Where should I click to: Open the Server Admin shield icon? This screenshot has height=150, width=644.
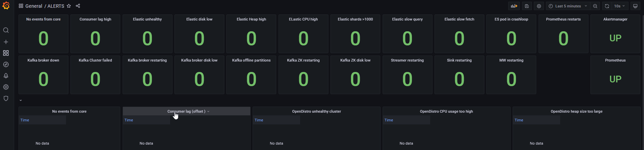point(6,99)
